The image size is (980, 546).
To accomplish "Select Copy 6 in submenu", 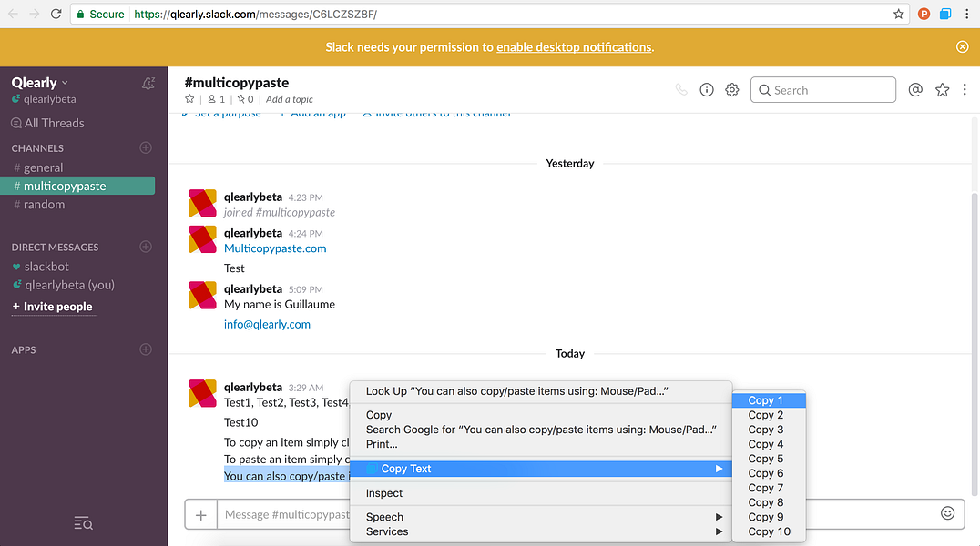I will click(769, 473).
